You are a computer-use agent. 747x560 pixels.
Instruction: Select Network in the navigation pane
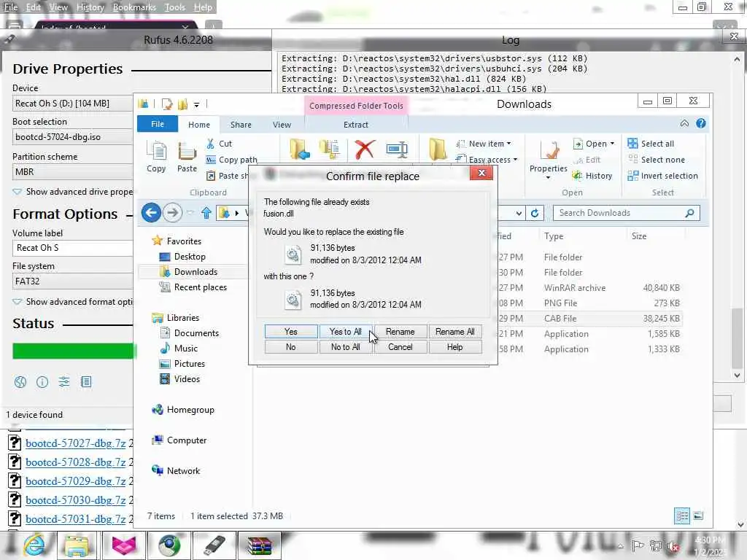(183, 470)
